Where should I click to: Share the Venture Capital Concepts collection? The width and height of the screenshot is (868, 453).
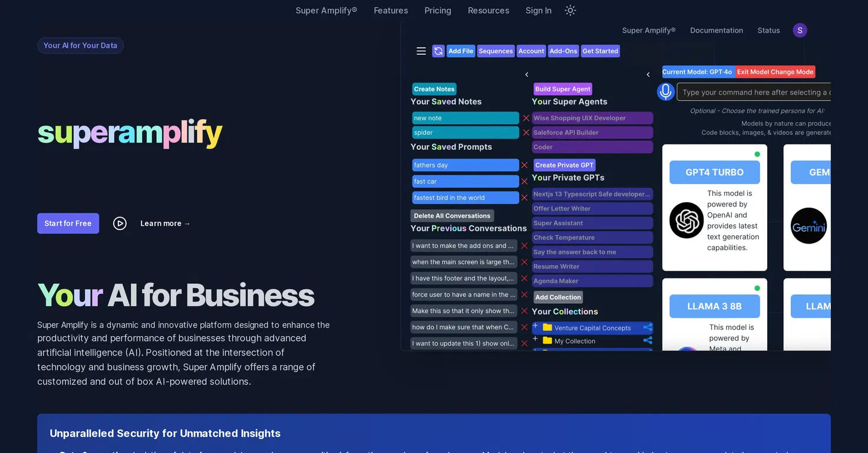coord(648,327)
